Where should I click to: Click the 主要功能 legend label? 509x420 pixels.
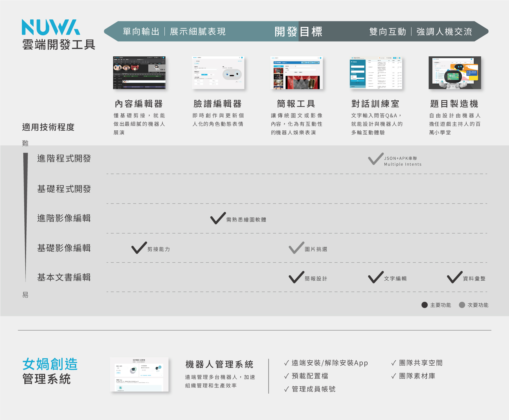tap(441, 305)
